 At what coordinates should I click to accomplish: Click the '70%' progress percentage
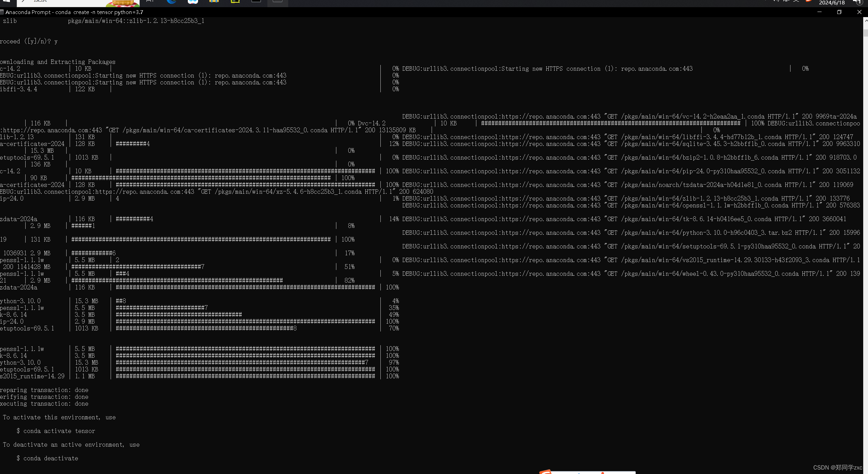point(394,328)
